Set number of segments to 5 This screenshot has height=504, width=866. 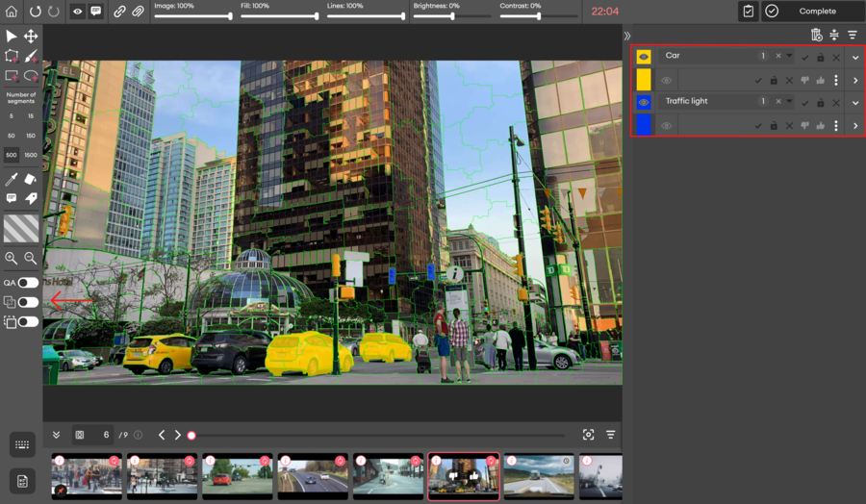pos(11,116)
